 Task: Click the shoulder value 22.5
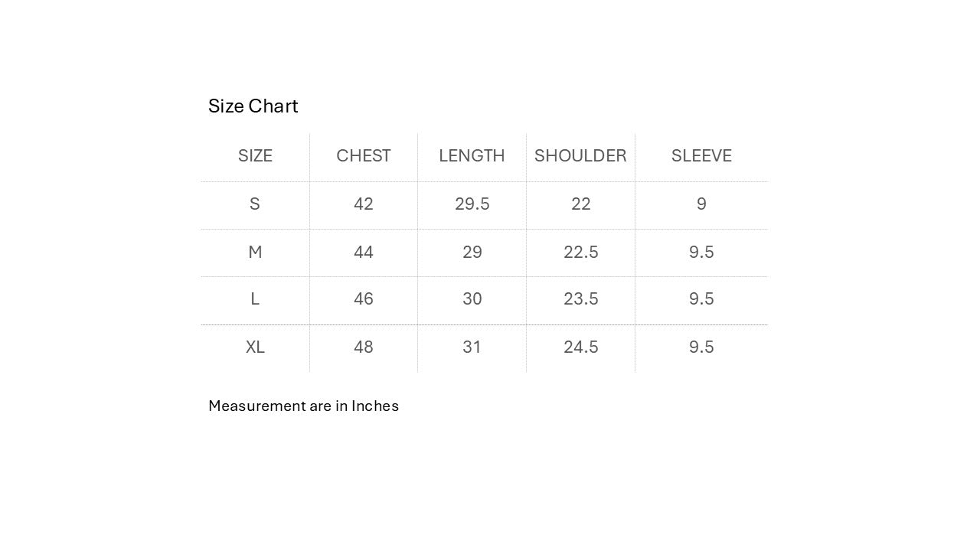coord(580,253)
